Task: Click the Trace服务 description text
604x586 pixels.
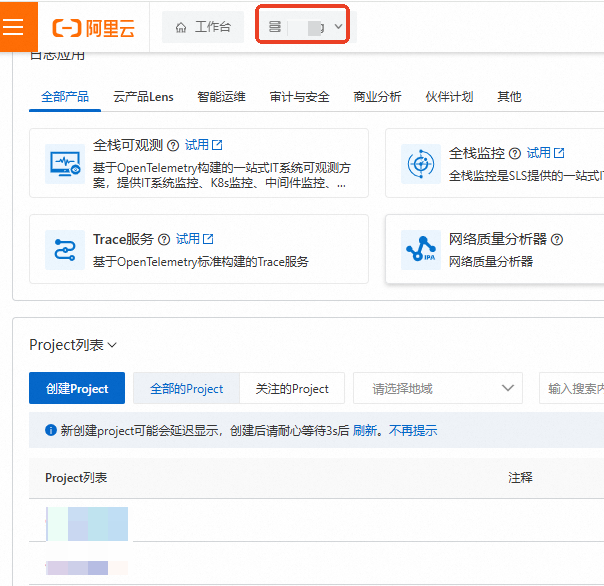Action: point(201,262)
